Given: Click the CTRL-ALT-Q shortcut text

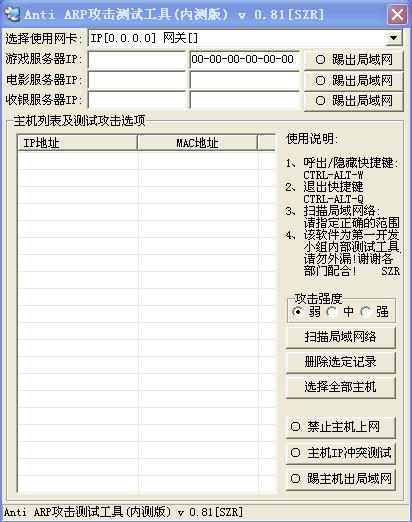Looking at the screenshot, I should point(333,199).
